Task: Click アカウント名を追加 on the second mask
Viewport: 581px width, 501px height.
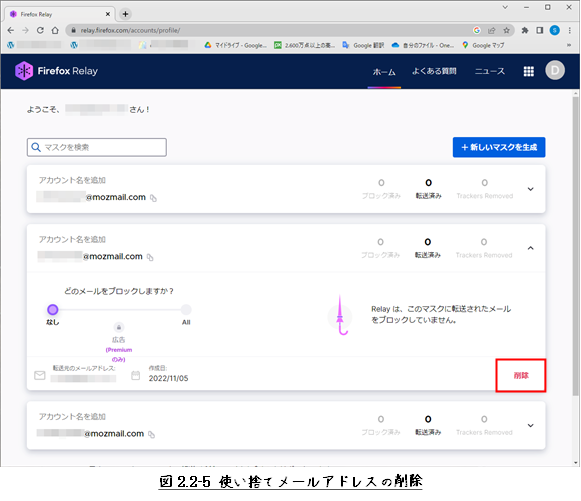Action: (x=72, y=239)
